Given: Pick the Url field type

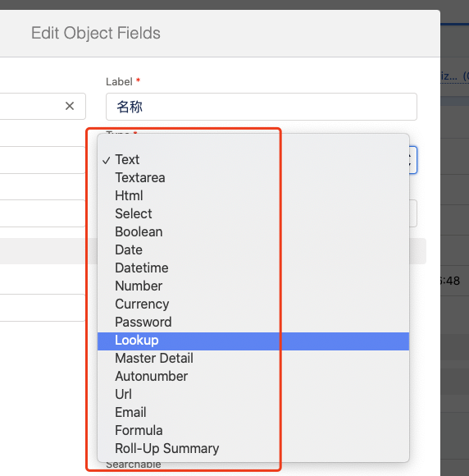Looking at the screenshot, I should 253,395.
